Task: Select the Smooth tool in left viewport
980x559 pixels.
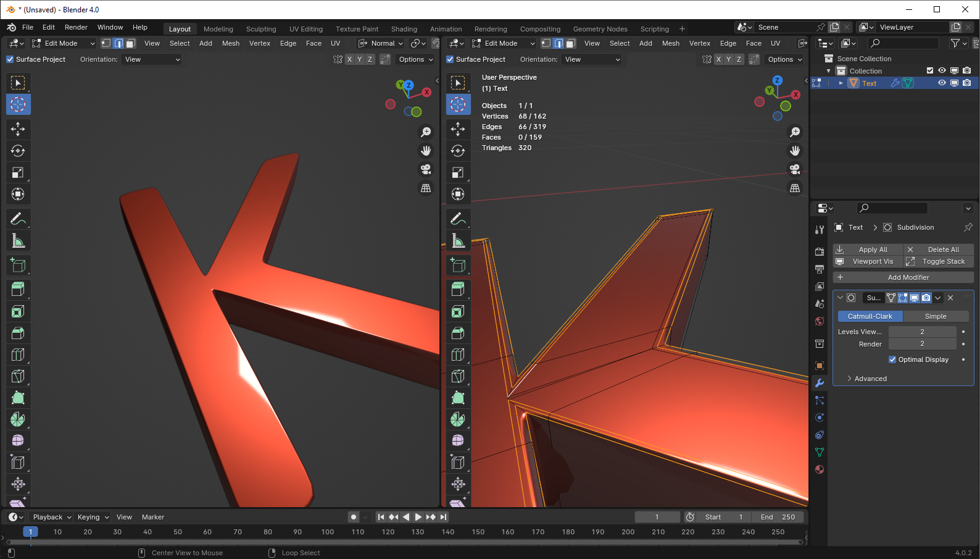Action: [x=18, y=440]
